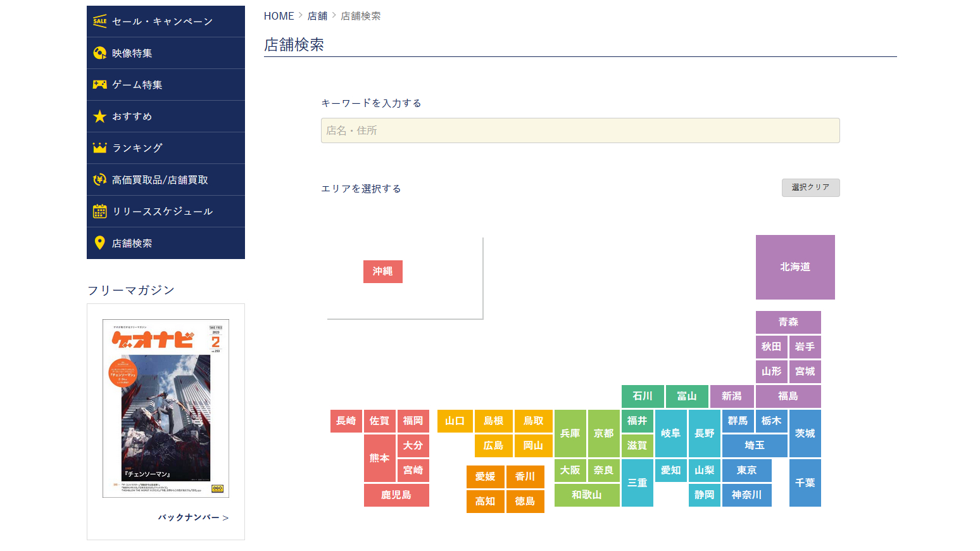Pick 鹿児島 prefecture tile
This screenshot has width=980, height=551.
tap(396, 495)
